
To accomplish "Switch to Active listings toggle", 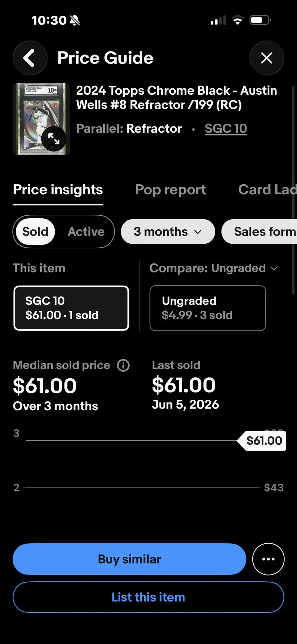I will (86, 232).
